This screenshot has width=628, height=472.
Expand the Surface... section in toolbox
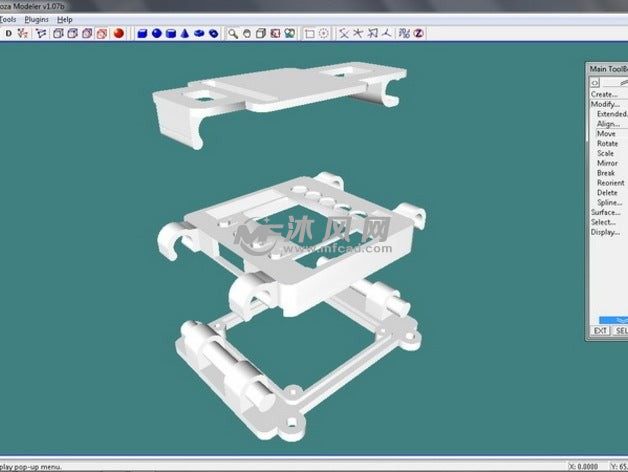[605, 212]
